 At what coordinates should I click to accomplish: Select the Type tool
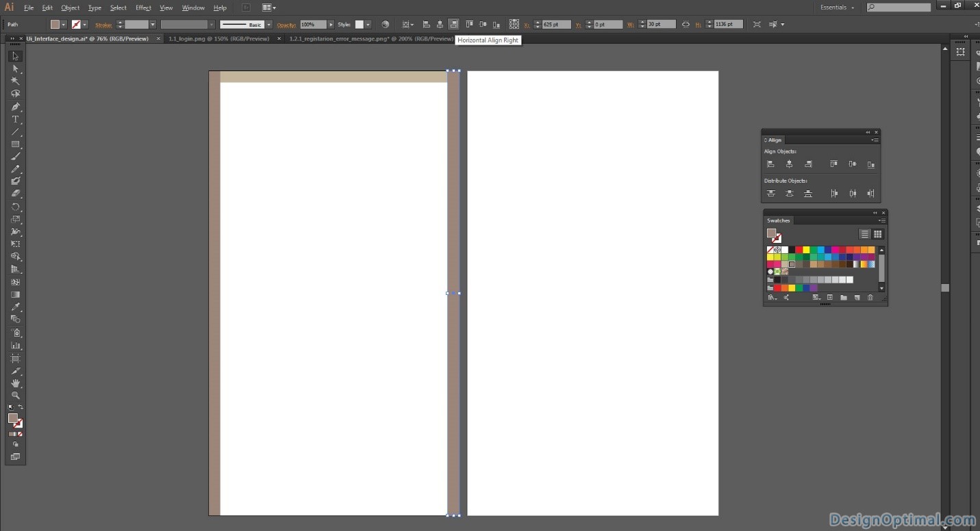[15, 119]
